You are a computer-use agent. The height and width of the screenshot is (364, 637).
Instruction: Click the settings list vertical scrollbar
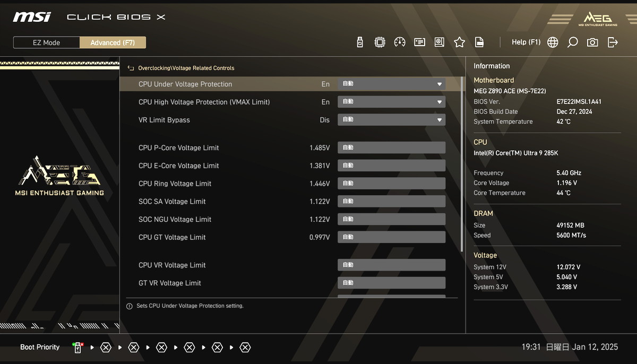462,164
